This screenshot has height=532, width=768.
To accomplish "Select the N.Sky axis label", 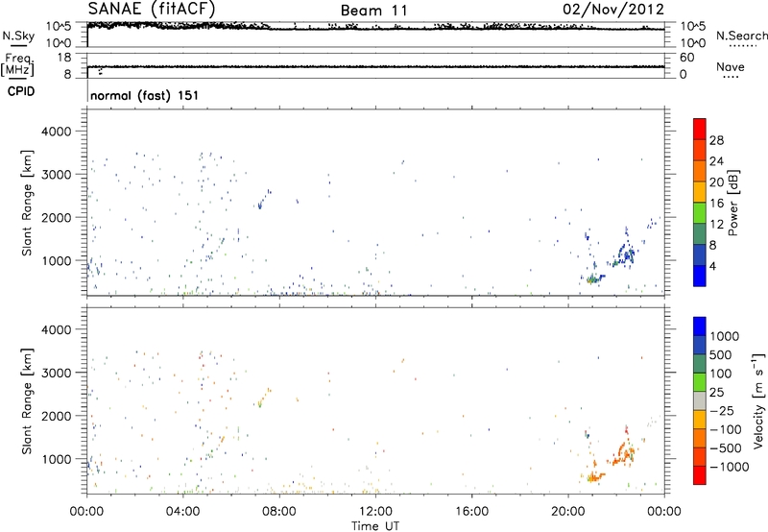I will point(18,36).
